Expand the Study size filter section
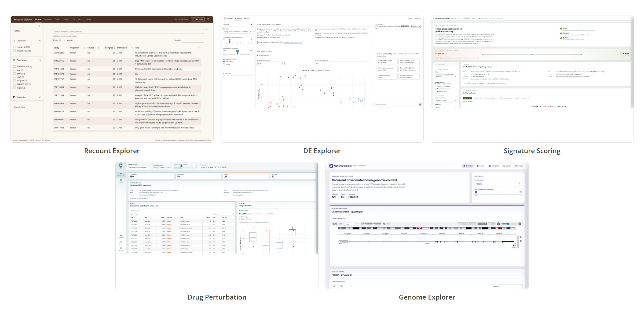 (x=40, y=97)
